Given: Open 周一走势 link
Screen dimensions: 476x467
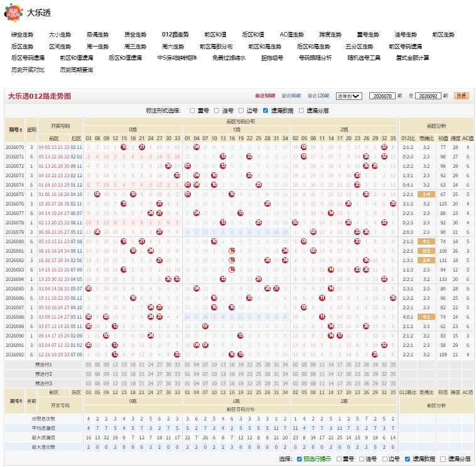Looking at the screenshot, I should pos(97,47).
